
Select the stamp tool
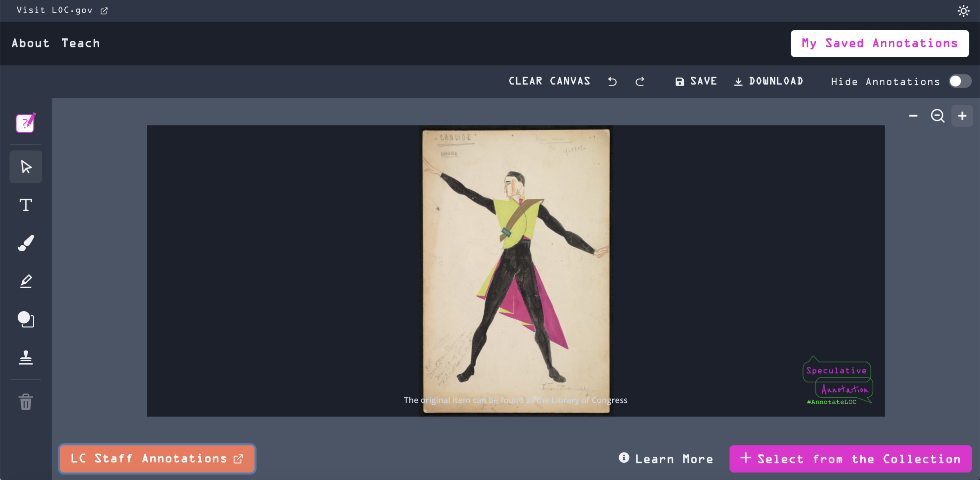(26, 357)
